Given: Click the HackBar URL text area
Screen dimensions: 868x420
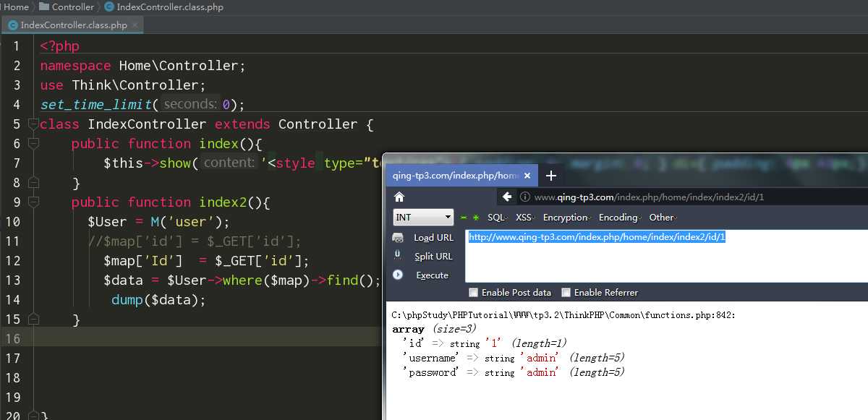Looking at the screenshot, I should 665,256.
